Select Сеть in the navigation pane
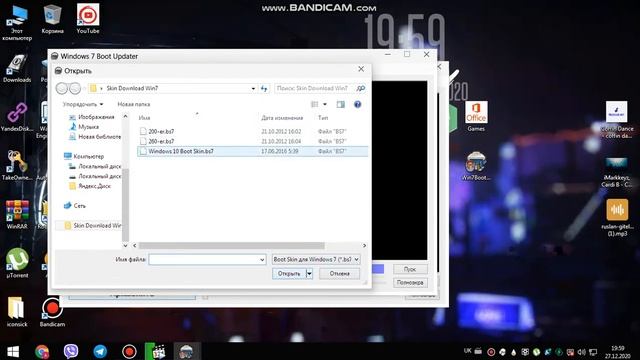640x360 pixels. (x=75, y=206)
